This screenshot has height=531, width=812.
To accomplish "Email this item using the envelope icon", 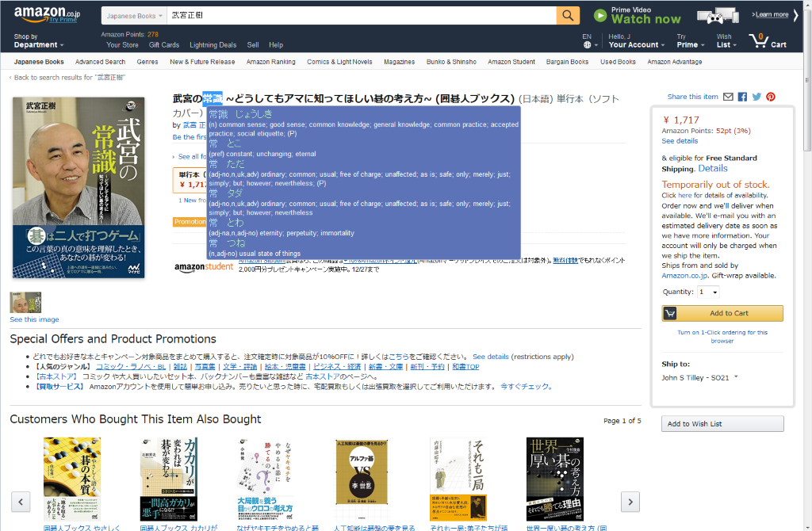I will [x=727, y=97].
